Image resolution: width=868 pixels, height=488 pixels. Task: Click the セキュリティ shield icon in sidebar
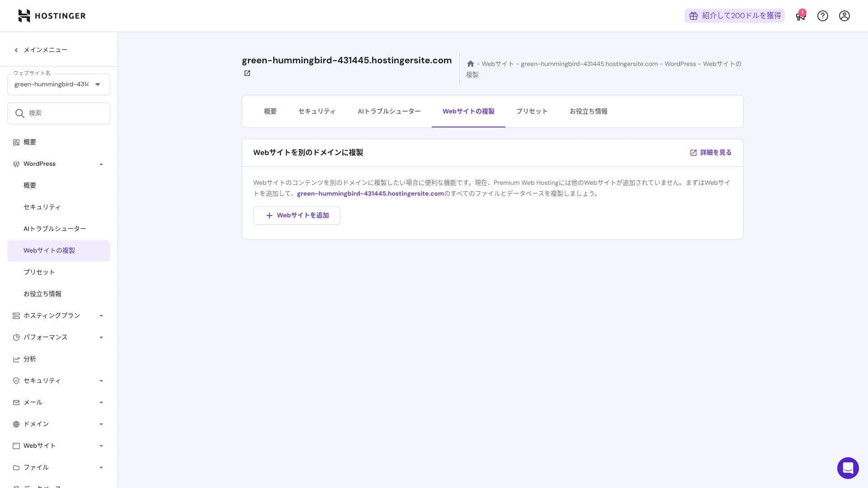pyautogui.click(x=16, y=381)
